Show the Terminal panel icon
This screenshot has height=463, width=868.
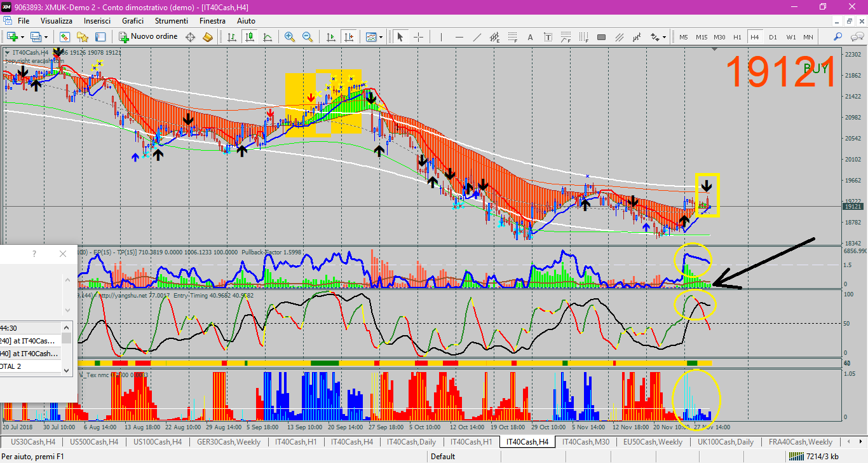102,37
